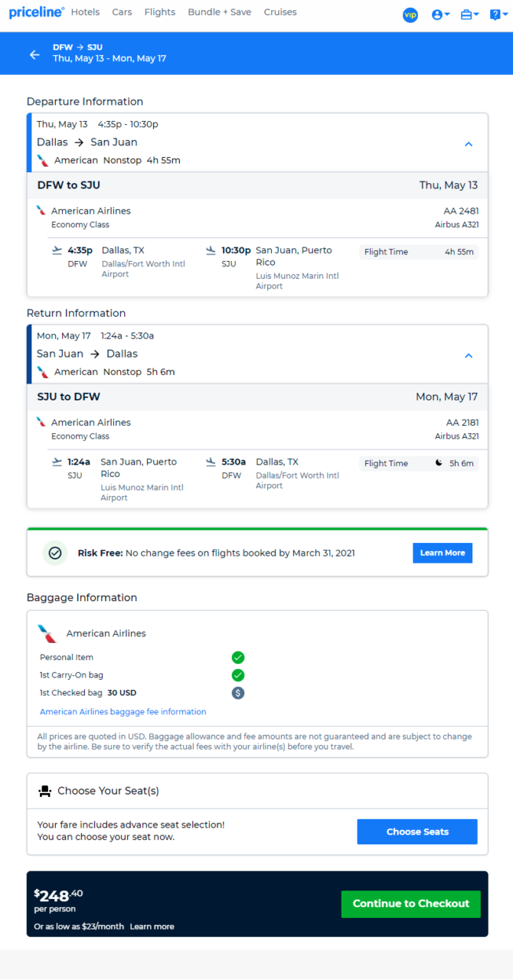Open American Airlines baggage fee information link
This screenshot has height=980, width=513.
coord(123,712)
